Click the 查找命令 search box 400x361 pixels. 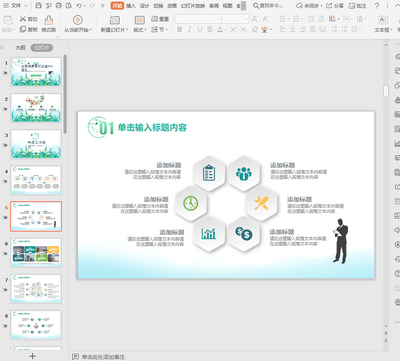click(x=268, y=6)
